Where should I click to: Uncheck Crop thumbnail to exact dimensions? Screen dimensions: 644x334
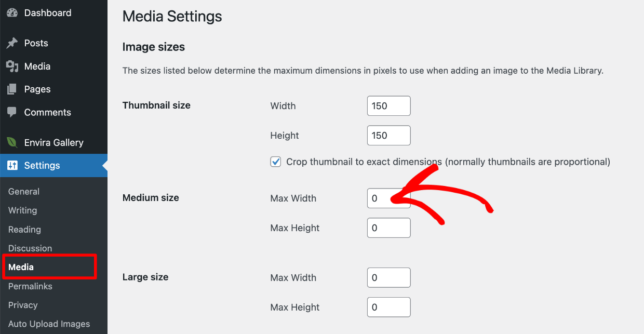point(275,162)
